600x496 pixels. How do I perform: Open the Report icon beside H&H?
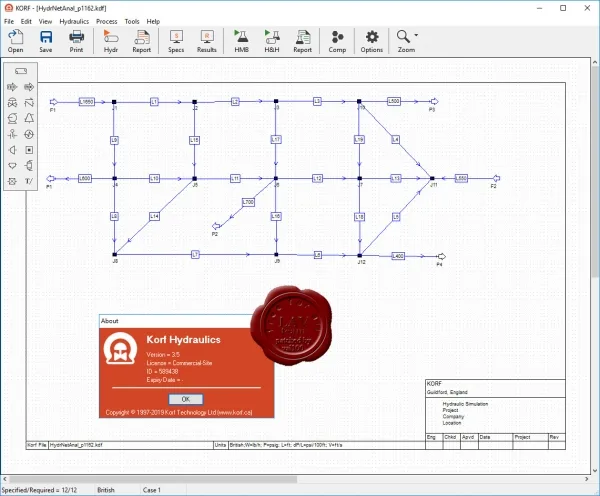[303, 41]
